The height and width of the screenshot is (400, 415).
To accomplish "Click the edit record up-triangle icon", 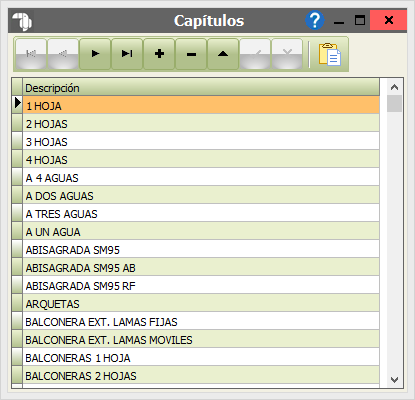I will pyautogui.click(x=223, y=54).
